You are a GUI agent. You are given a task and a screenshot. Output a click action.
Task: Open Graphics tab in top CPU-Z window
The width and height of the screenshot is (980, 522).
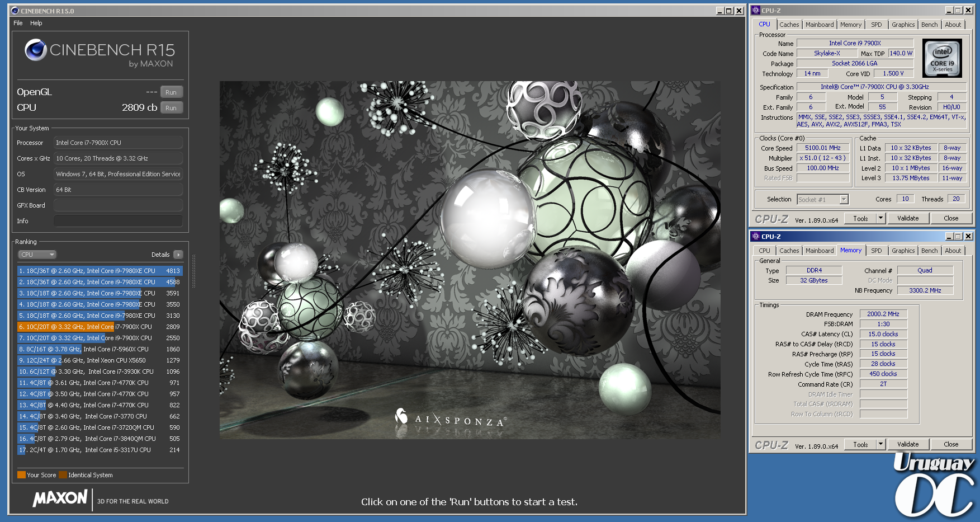[903, 25]
